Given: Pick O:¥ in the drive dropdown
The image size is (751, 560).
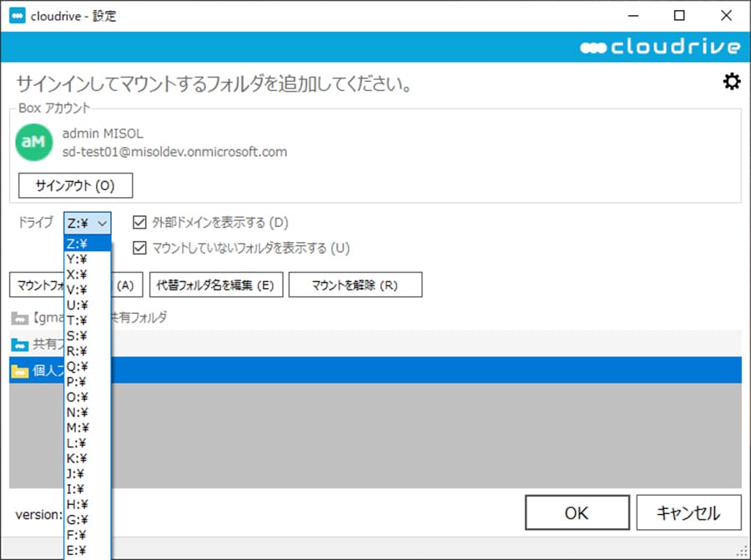Looking at the screenshot, I should coord(87,397).
